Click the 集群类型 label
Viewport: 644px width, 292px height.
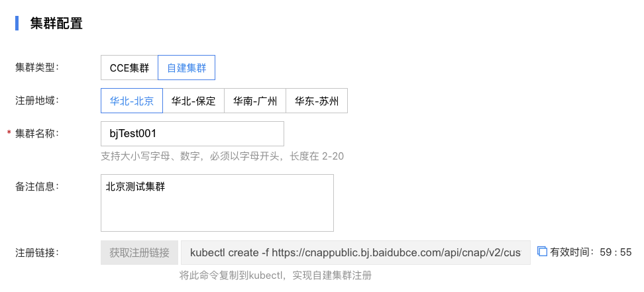37,68
